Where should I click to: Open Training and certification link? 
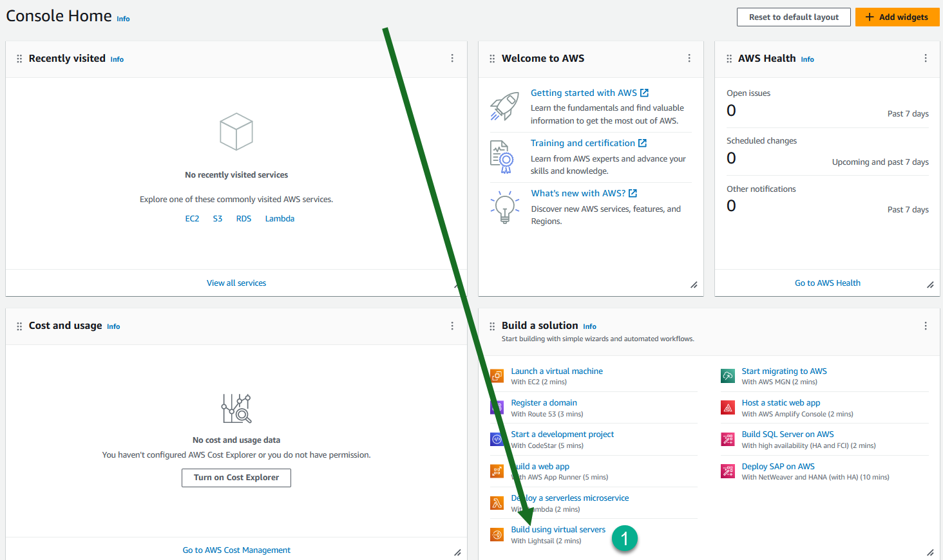pyautogui.click(x=589, y=144)
